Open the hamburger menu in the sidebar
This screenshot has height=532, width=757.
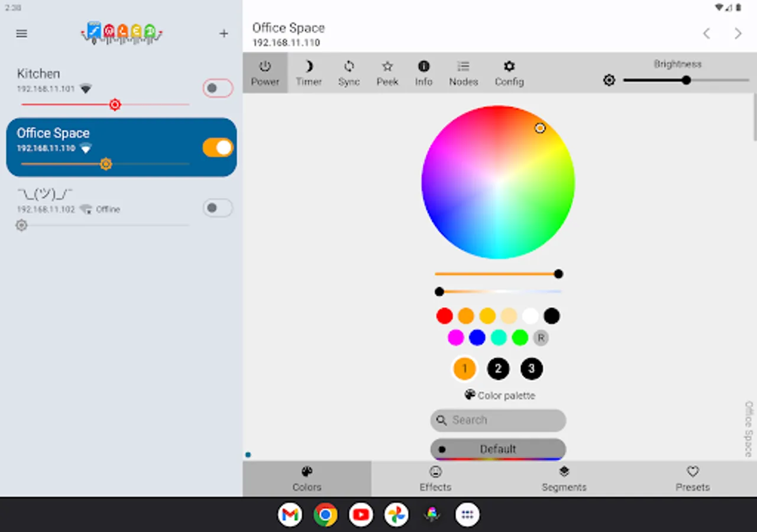click(22, 34)
